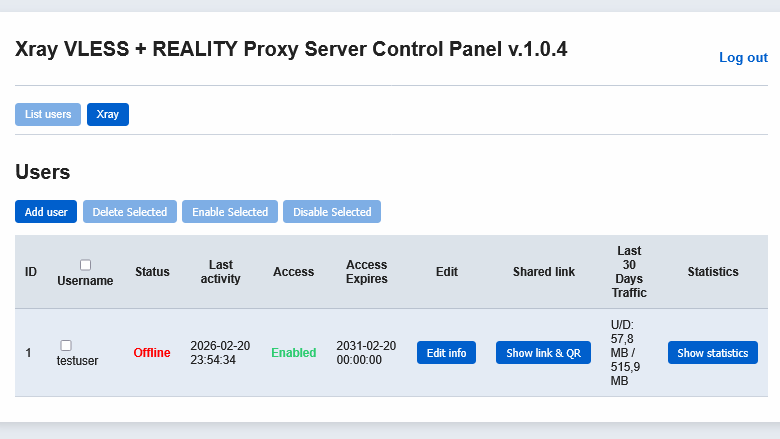Select the red Offline status text
780x439 pixels.
[x=152, y=353]
